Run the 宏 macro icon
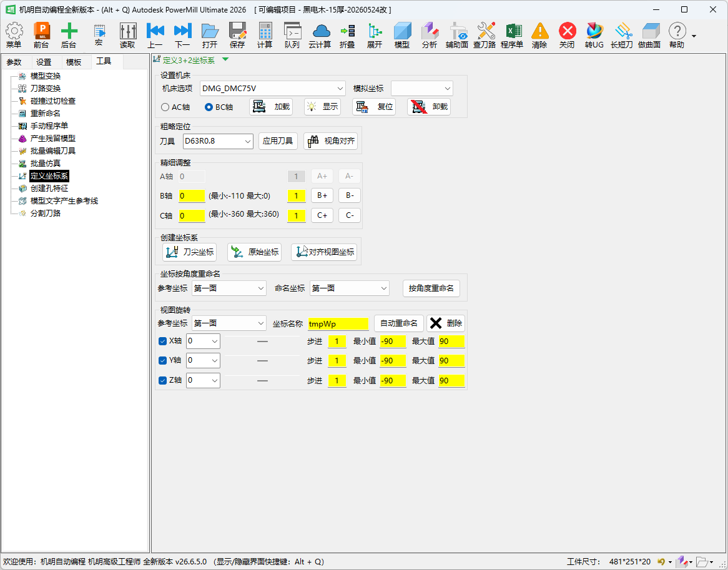This screenshot has width=728, height=570. click(x=99, y=36)
